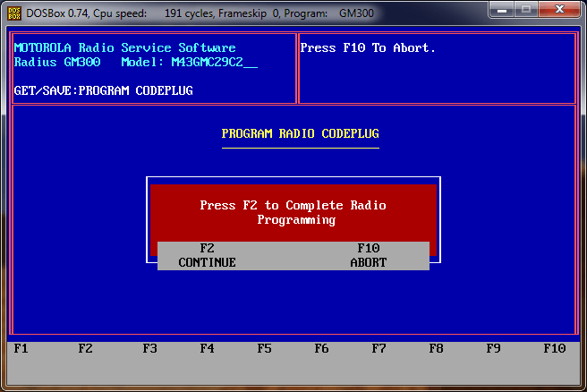Select the F7 label in the bottom bar
Viewport: 587px width, 392px height.
pos(379,349)
